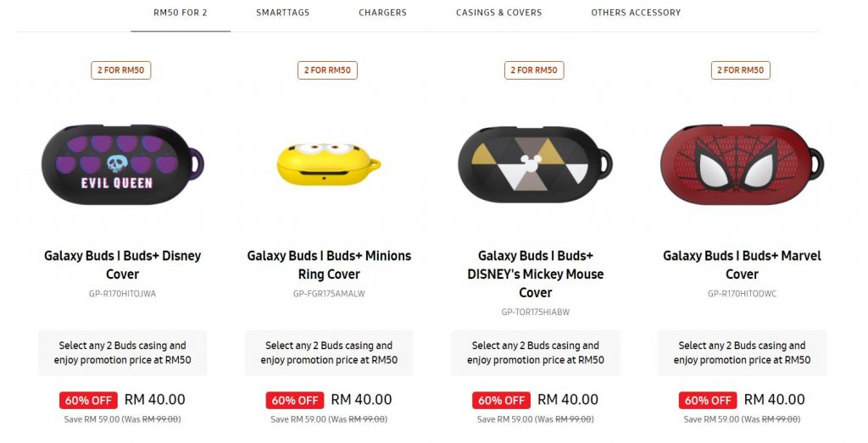Select the Spider-Man Marvel cover image
This screenshot has width=868, height=443.
(742, 164)
